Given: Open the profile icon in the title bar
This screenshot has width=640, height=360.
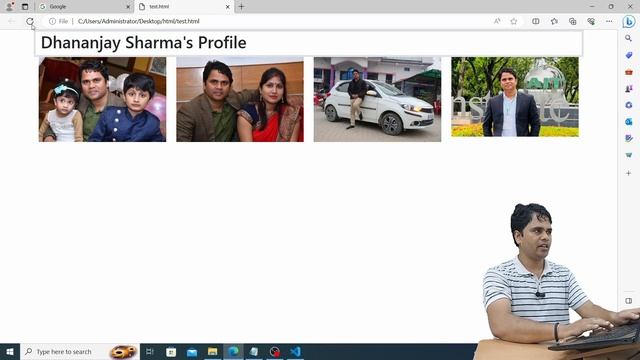Looking at the screenshot, I should (9, 7).
